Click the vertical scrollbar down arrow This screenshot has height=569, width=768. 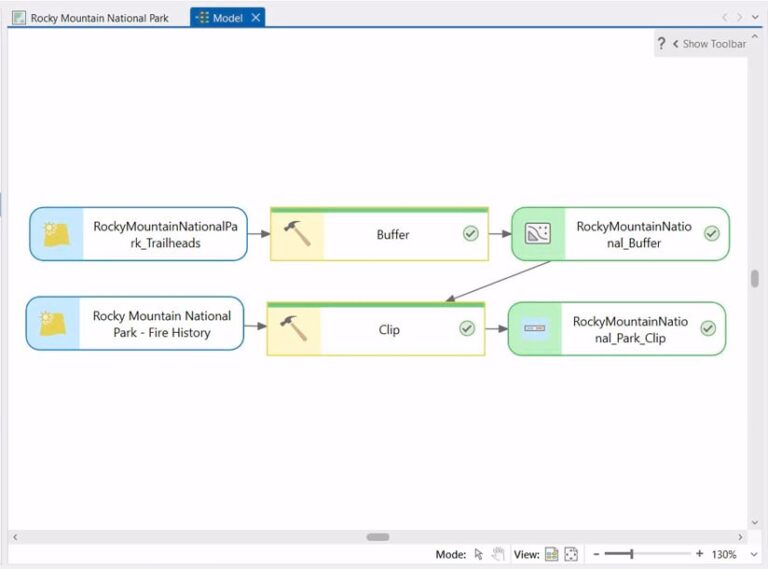755,522
